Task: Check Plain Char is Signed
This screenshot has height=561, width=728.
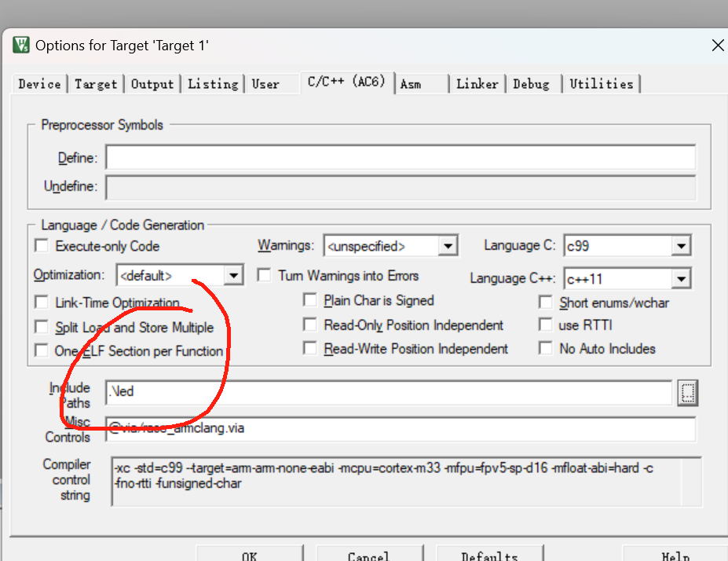Action: pos(310,300)
